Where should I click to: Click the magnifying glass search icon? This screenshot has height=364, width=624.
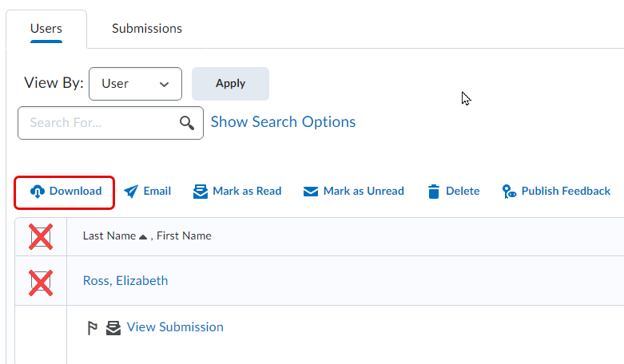tap(187, 123)
